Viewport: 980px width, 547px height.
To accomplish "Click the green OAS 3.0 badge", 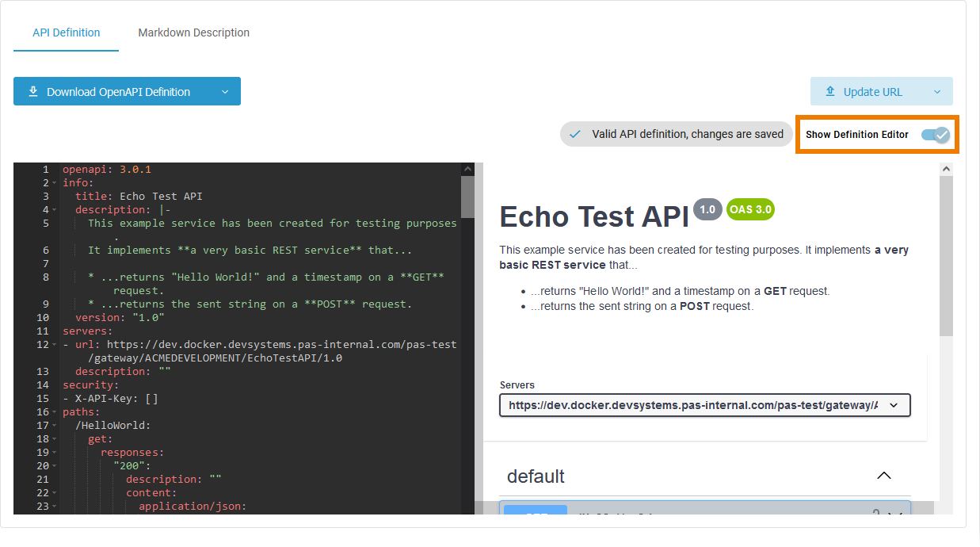I will (749, 209).
